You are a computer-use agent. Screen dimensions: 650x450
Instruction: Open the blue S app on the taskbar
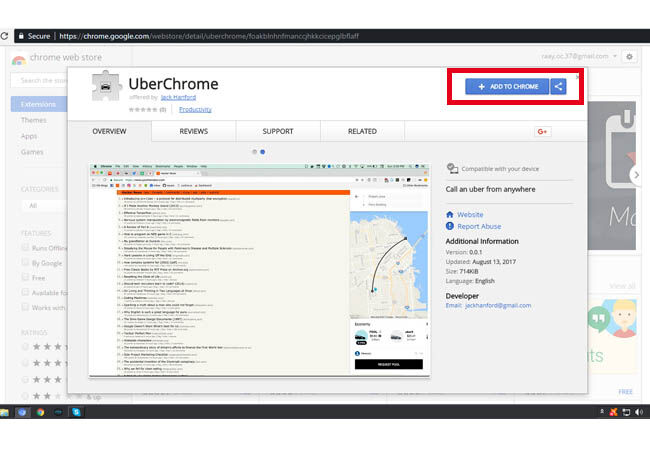click(76, 412)
